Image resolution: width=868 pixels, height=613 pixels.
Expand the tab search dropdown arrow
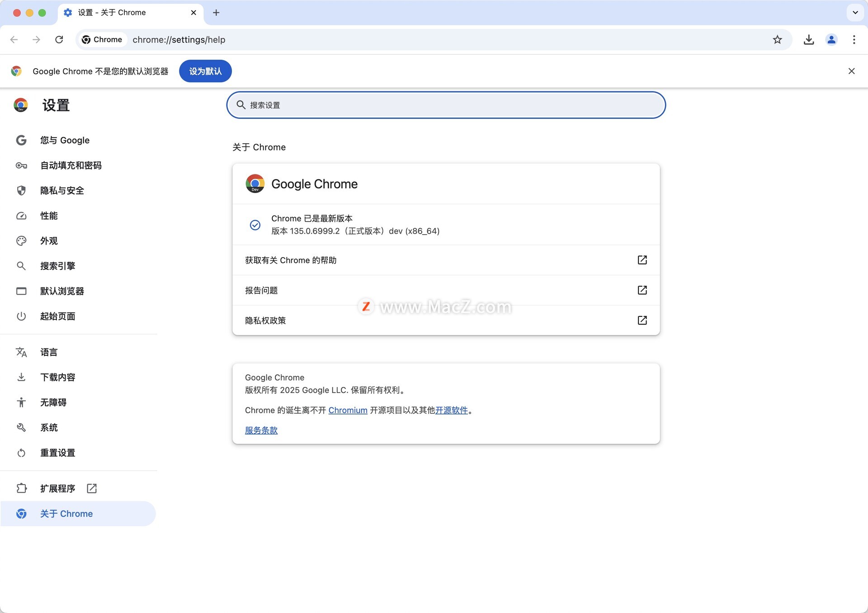pos(855,13)
